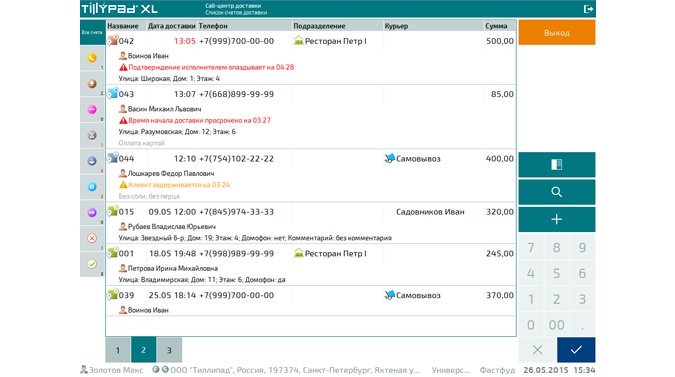Sort by 'Сумма' column header
This screenshot has height=377, width=675.
(496, 26)
